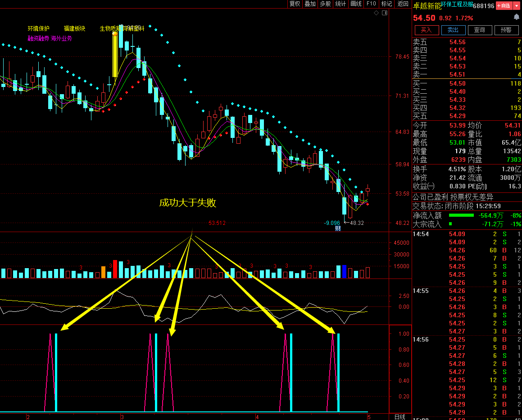Viewport: 522px width, 420px height.
Task: Click the 成功大于失败 chart annotation text
Action: tap(188, 202)
